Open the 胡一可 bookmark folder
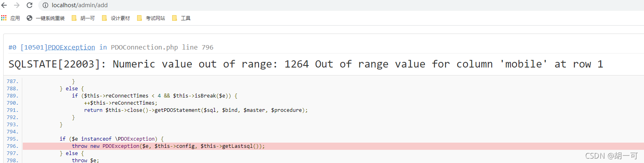The height and width of the screenshot is (163, 644). tap(83, 18)
